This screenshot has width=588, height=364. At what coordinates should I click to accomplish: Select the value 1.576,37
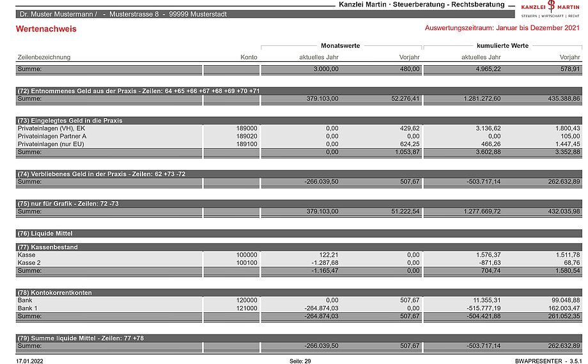tap(488, 255)
